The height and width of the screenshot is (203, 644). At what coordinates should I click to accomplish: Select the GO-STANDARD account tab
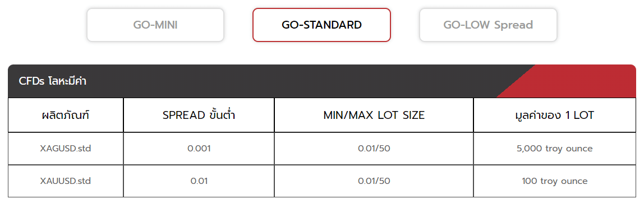321,25
